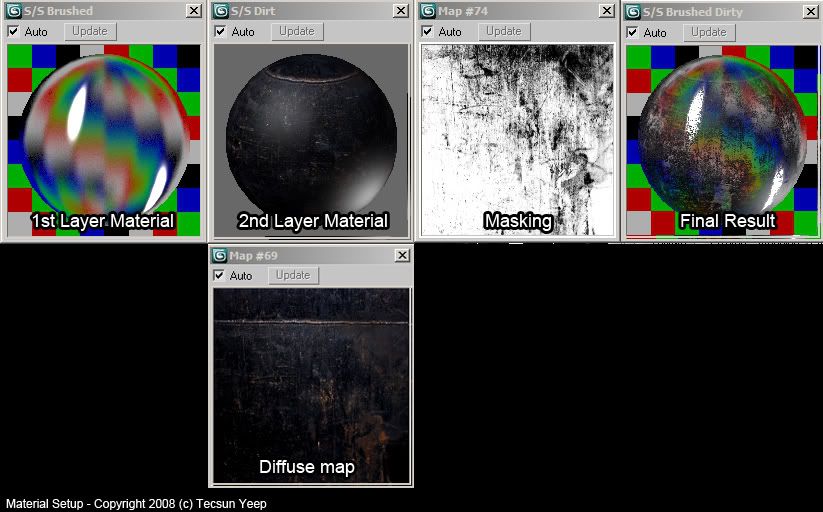Uncheck Auto in the Map #74 window
Image resolution: width=823 pixels, height=512 pixels.
tap(428, 31)
